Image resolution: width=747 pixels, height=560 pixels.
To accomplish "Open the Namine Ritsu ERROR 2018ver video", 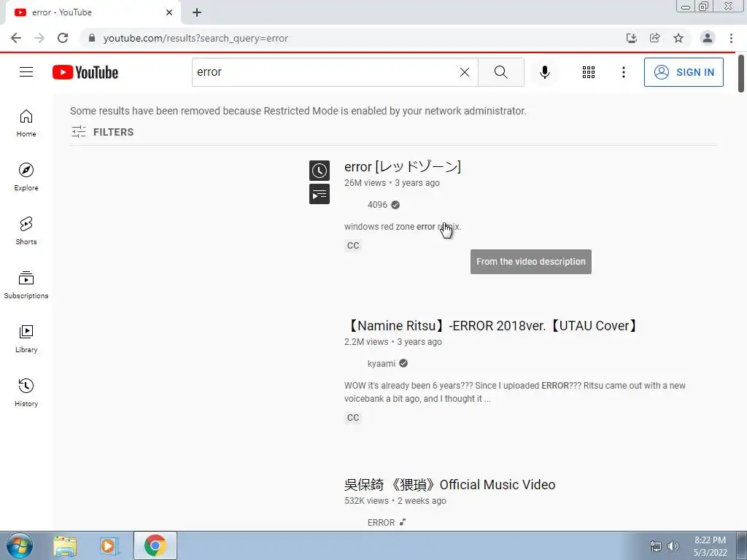I will point(492,326).
